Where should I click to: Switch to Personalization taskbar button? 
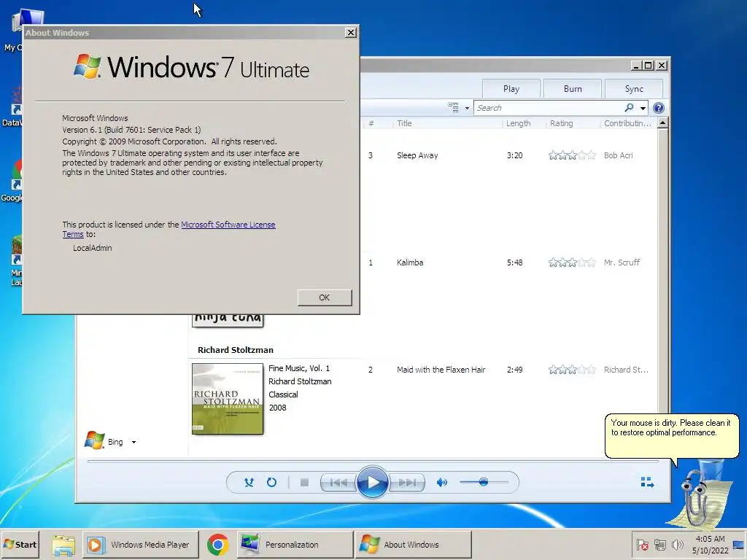(x=295, y=545)
